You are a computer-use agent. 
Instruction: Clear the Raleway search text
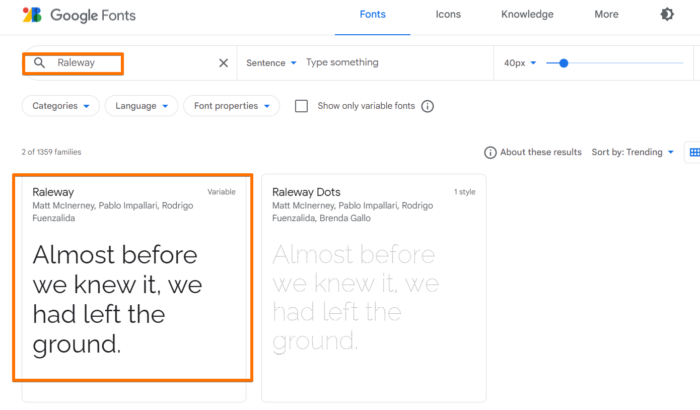(223, 63)
